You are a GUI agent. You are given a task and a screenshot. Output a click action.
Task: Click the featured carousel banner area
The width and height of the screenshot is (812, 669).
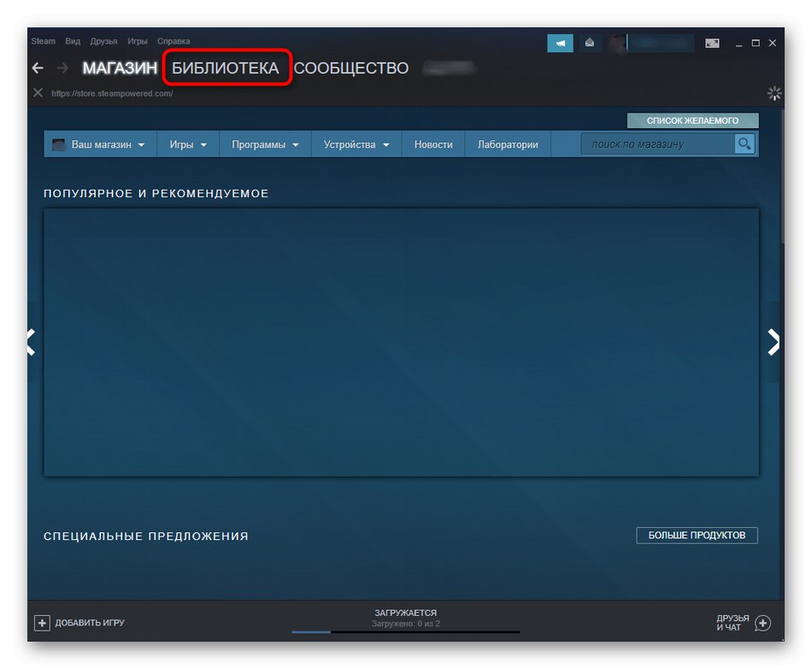click(x=402, y=343)
